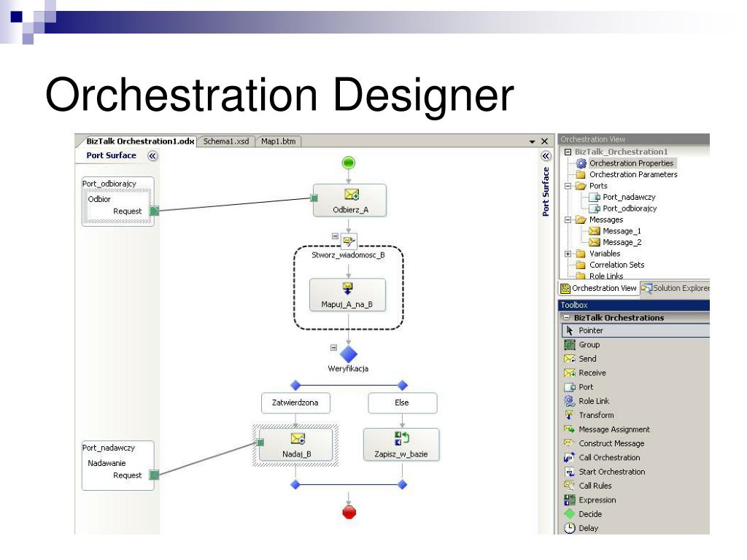Pick the Pointer tool in Toolbox

[635, 330]
